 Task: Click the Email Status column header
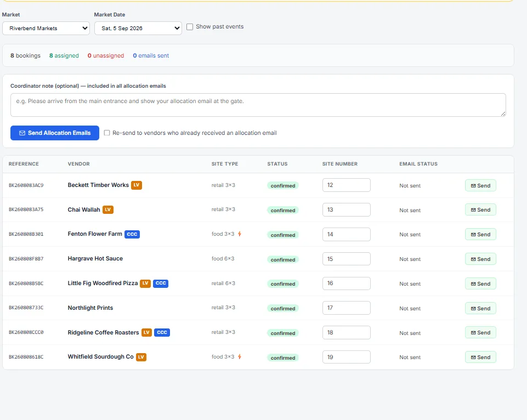pos(418,164)
